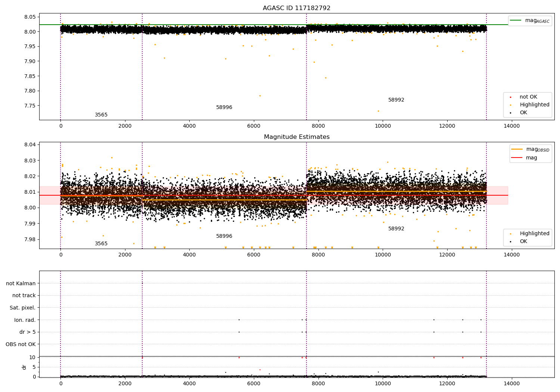Click the orange mag OBSID legend line
The width and height of the screenshot is (560, 392).
[517, 149]
